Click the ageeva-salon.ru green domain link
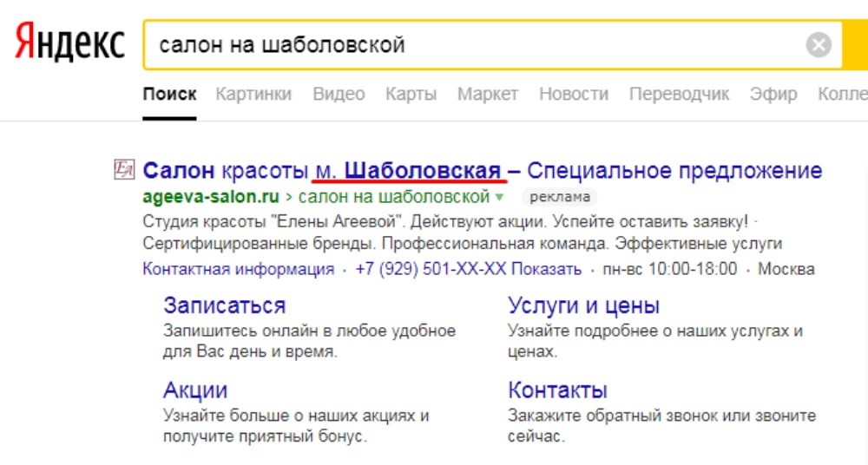Image resolution: width=868 pixels, height=465 pixels. (x=211, y=197)
